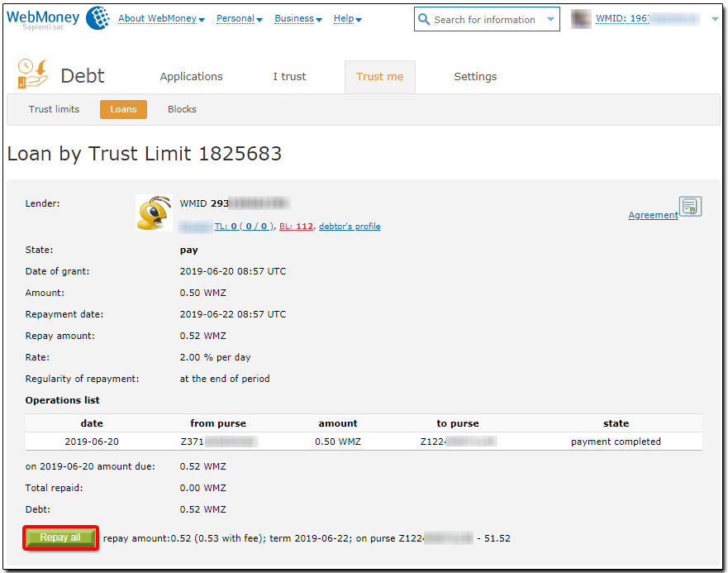728x573 pixels.
Task: Open the Settings tab
Action: 475,77
